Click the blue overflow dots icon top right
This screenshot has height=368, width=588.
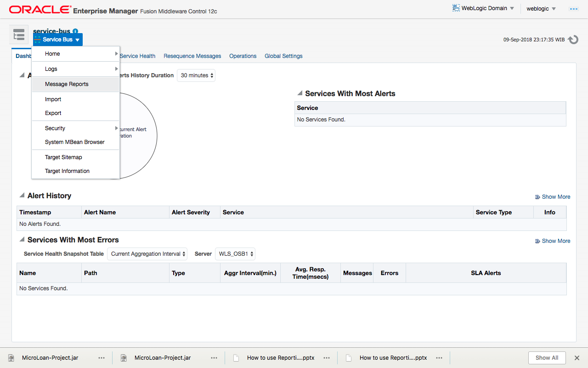[x=573, y=8]
